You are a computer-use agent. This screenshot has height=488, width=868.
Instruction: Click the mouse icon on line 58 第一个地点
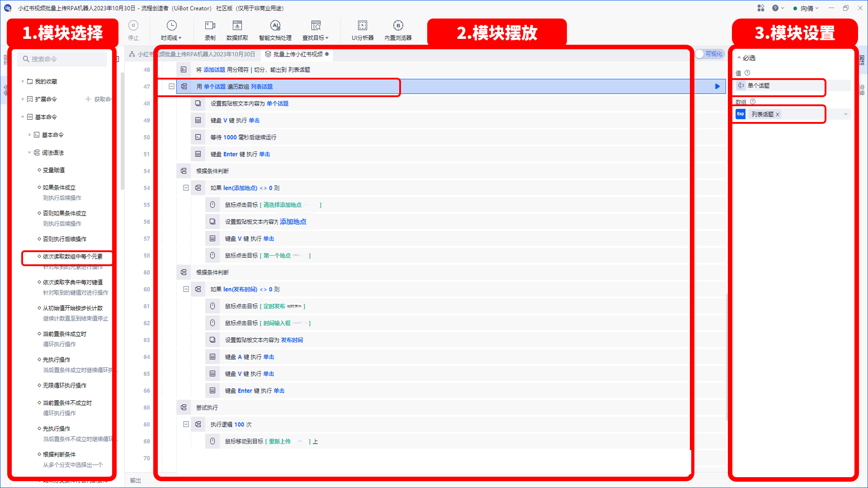tap(212, 255)
